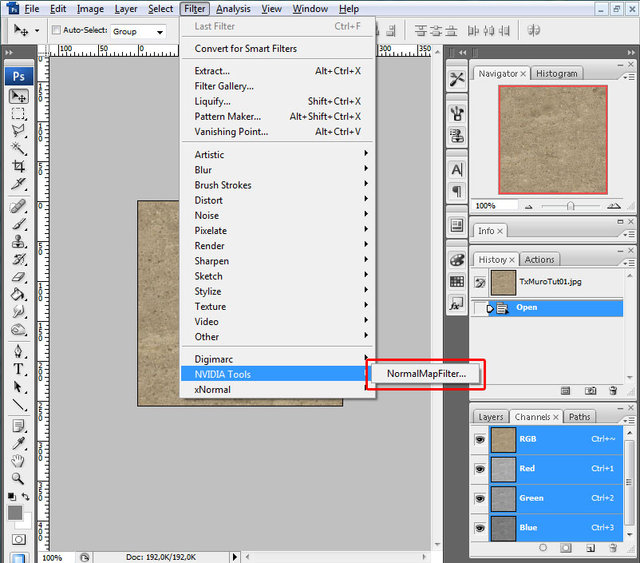The width and height of the screenshot is (640, 563).
Task: Click NormalMapFilter in the NVIDIA Tools submenu
Action: (x=426, y=374)
